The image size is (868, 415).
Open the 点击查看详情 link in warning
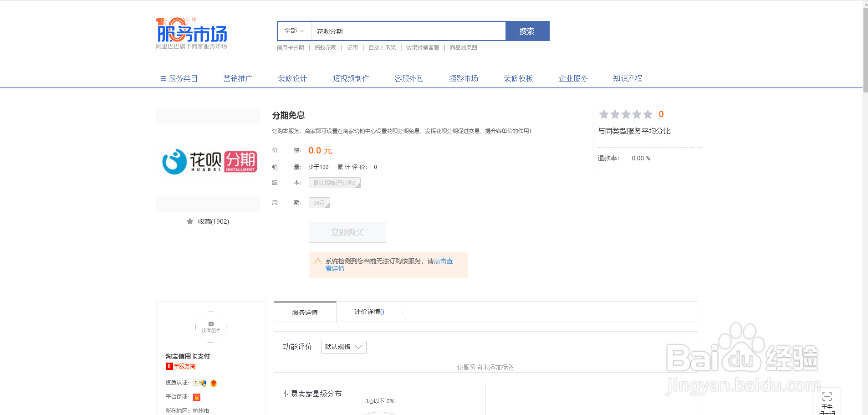click(443, 261)
